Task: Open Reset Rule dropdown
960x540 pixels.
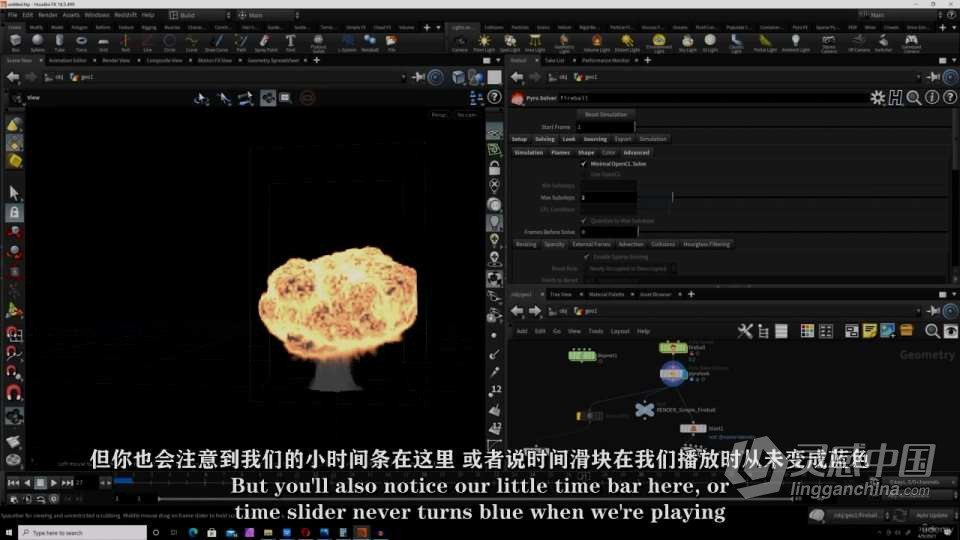Action: pos(631,269)
